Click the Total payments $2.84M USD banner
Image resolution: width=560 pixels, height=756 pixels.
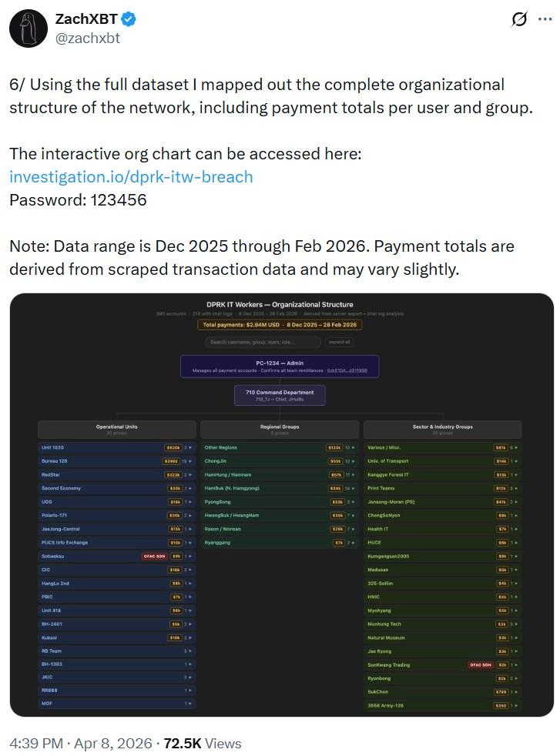281,325
